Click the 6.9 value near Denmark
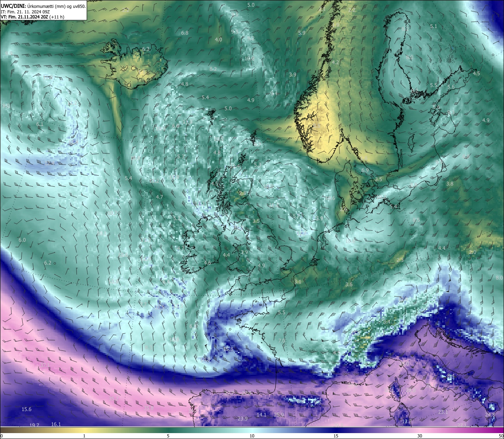 click(365, 170)
